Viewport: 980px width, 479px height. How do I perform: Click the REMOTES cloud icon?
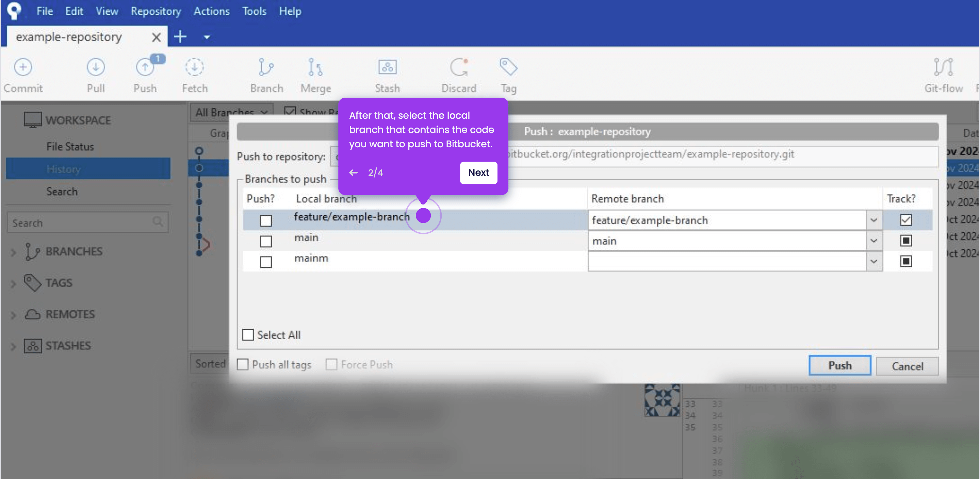click(32, 314)
